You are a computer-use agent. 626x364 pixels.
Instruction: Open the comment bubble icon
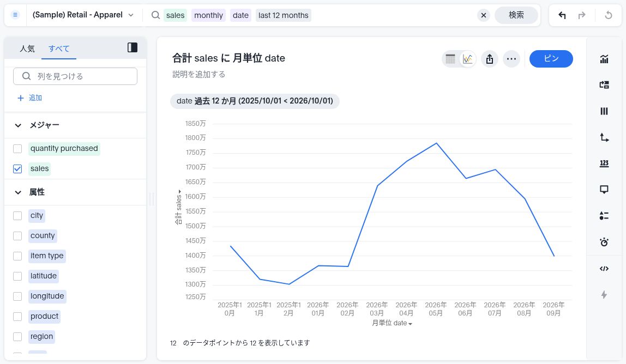(x=604, y=190)
